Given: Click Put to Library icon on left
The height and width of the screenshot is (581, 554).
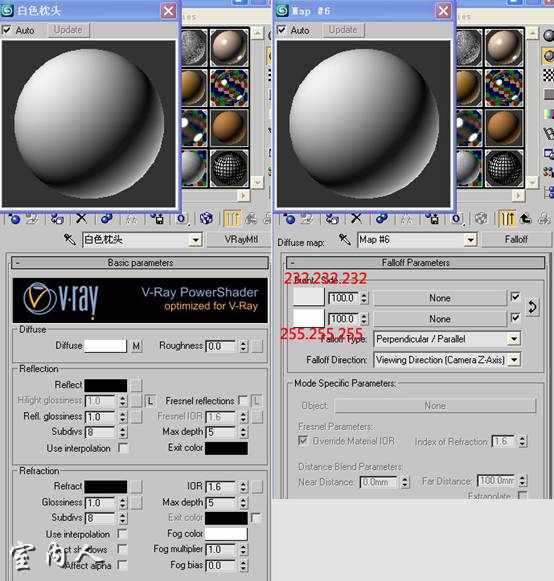Looking at the screenshot, I should [158, 219].
